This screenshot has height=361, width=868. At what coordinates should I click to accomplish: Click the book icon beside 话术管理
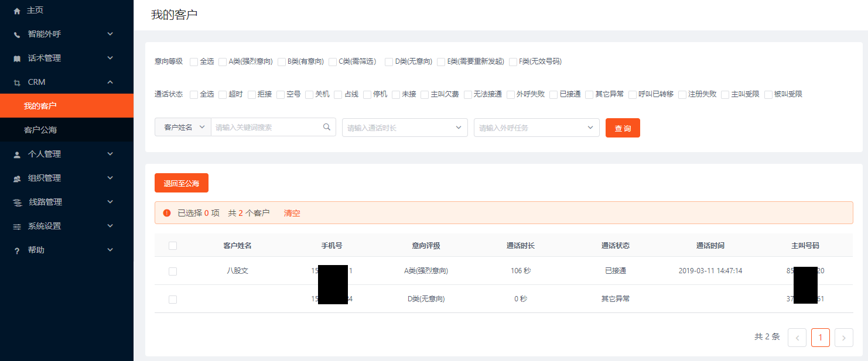(x=17, y=59)
